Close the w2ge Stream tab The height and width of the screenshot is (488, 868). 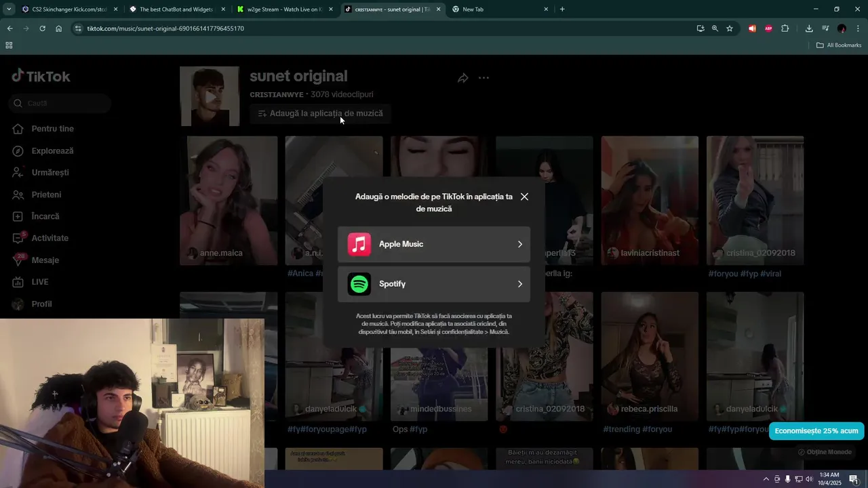[x=331, y=9]
